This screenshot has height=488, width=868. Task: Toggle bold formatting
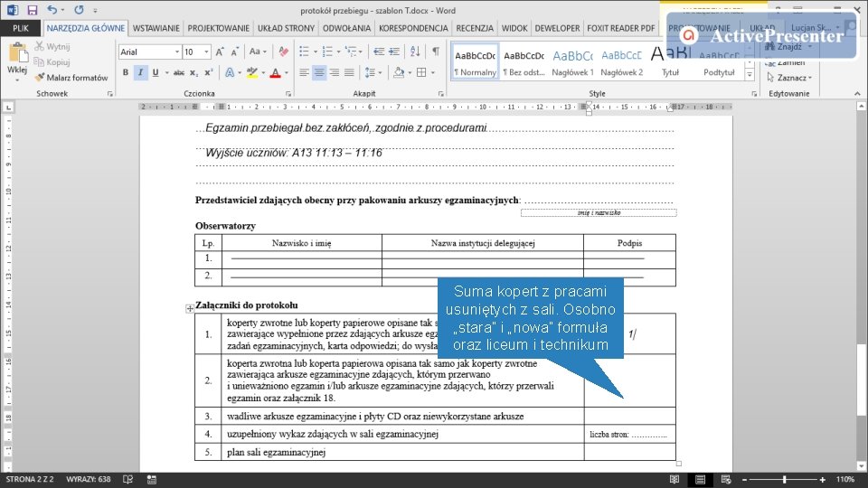[126, 72]
